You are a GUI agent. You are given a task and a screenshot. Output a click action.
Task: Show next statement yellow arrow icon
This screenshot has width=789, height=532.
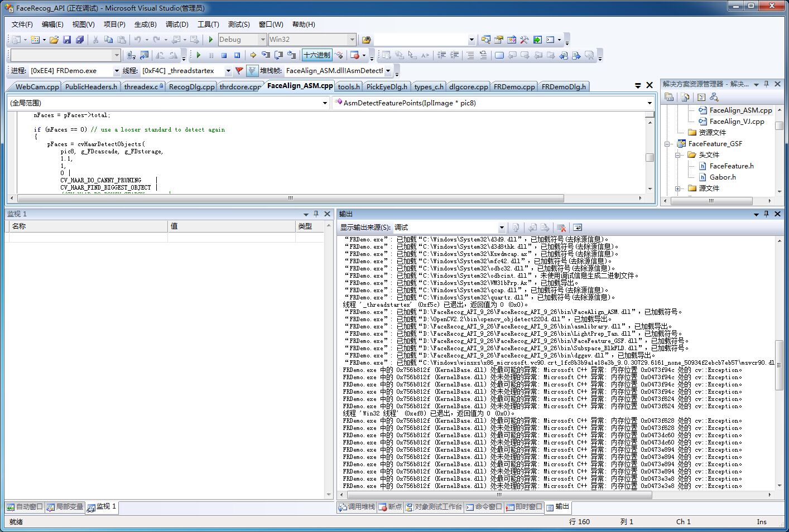pyautogui.click(x=253, y=55)
